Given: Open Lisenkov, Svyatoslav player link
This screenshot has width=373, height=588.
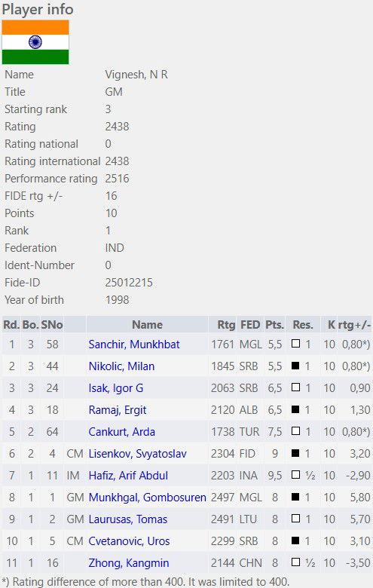Looking at the screenshot, I should coord(137,453).
